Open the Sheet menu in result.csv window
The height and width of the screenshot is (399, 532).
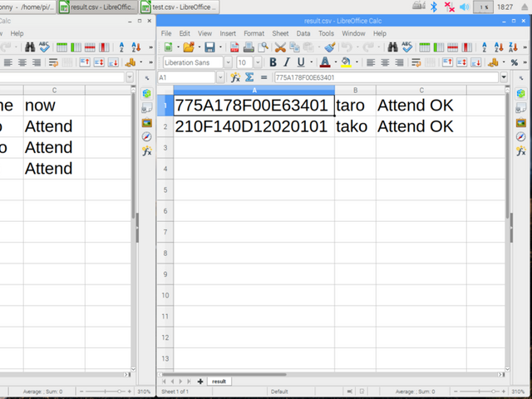[x=280, y=33]
